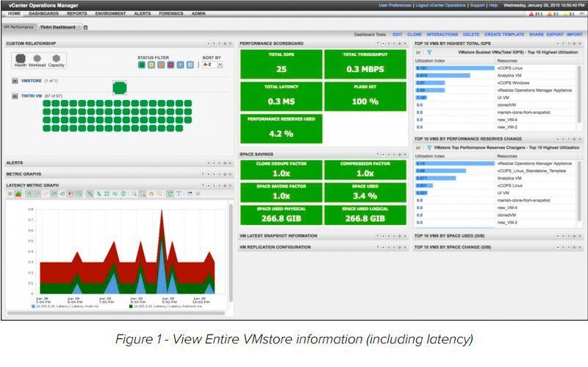Select the Workload badge icon
The width and height of the screenshot is (588, 367).
point(37,58)
